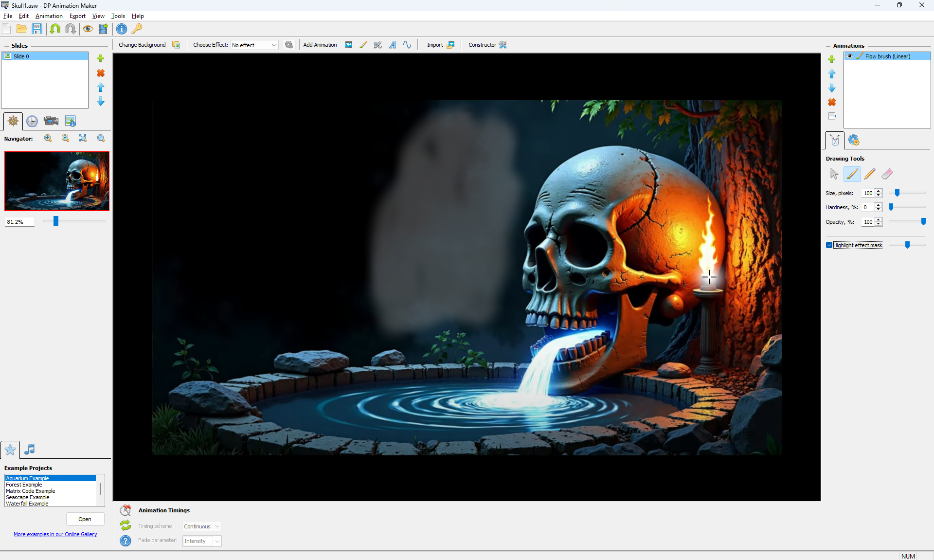The image size is (934, 560).
Task: Expand the Fade parameter Intensity dropdown
Action: [202, 541]
